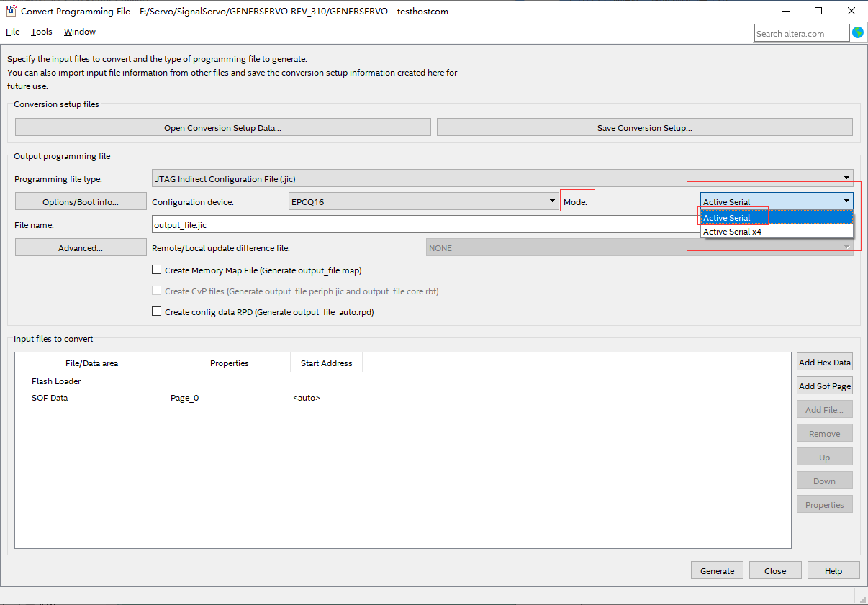868x605 pixels.
Task: Open the File menu
Action: coord(12,32)
